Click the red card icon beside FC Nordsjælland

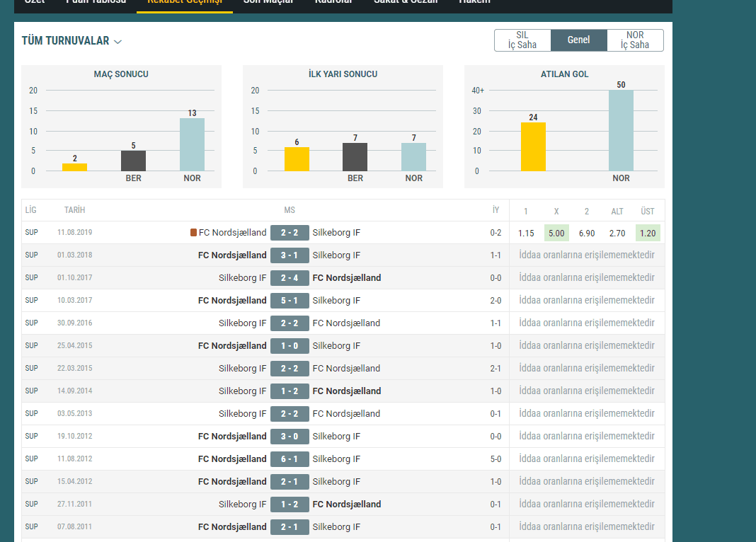pyautogui.click(x=193, y=233)
